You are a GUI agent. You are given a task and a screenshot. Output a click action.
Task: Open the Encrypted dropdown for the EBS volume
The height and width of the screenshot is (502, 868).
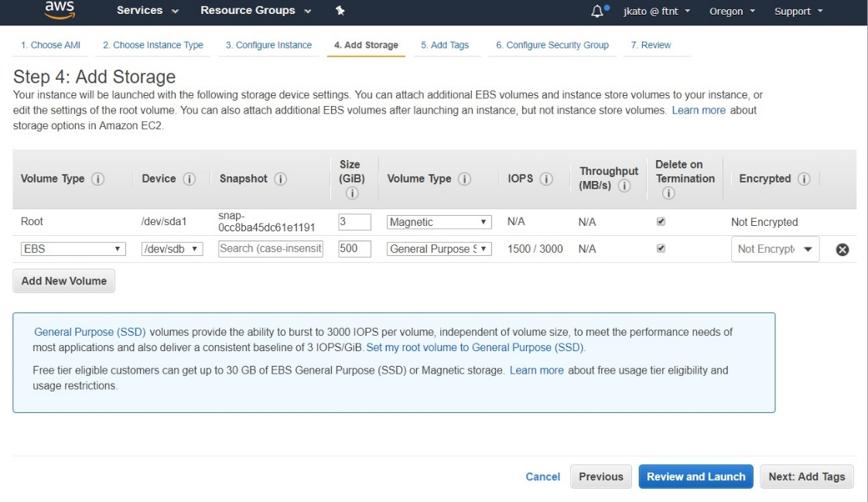tap(774, 248)
